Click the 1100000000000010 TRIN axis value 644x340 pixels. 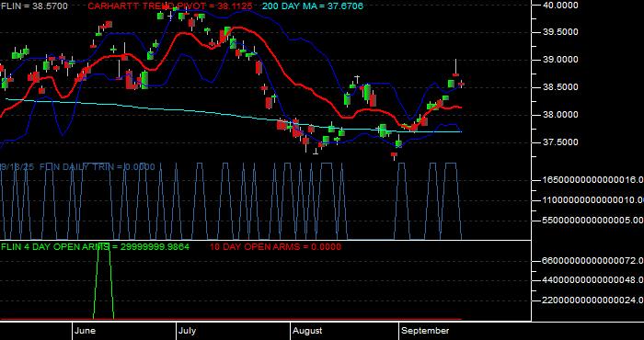pyautogui.click(x=592, y=200)
